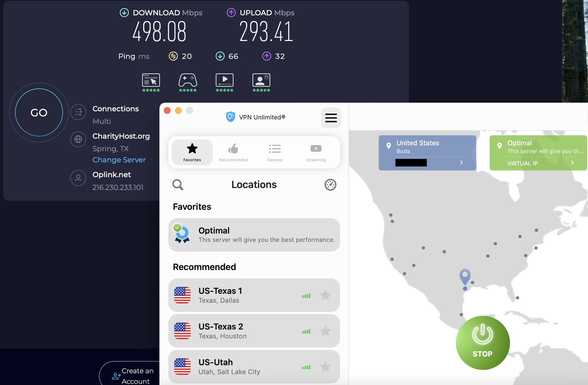Screen dimensions: 588x385
Task: Click the US-Texas 2 signal strength bars
Action: (x=306, y=331)
